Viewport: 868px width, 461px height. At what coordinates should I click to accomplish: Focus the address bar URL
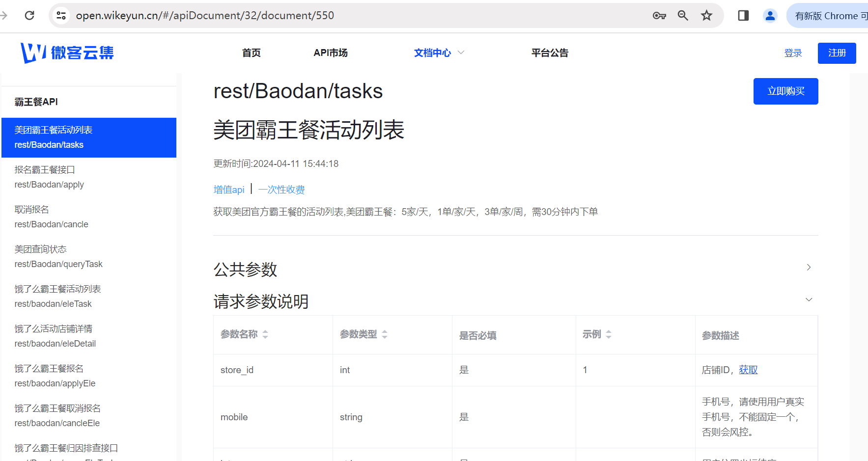[205, 15]
